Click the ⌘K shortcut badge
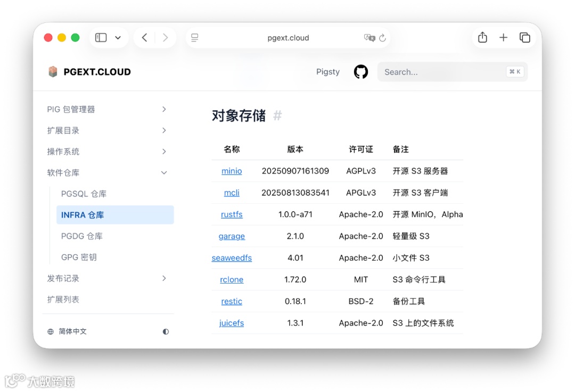 coord(515,72)
